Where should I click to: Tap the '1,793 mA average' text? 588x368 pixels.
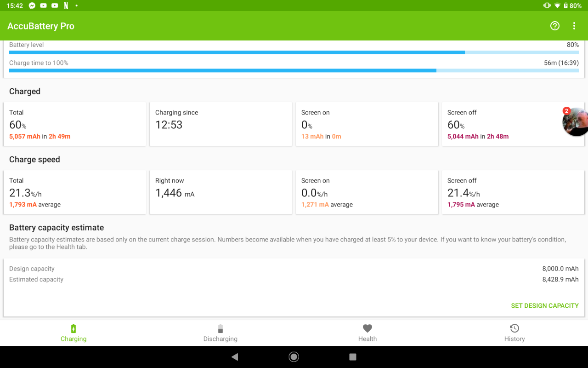point(35,205)
